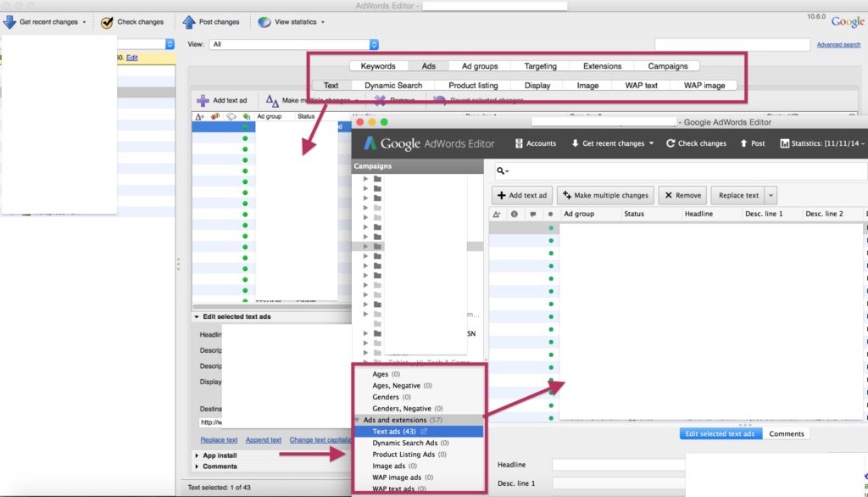The image size is (868, 497).
Task: Switch to Ad groups tab
Action: click(480, 66)
